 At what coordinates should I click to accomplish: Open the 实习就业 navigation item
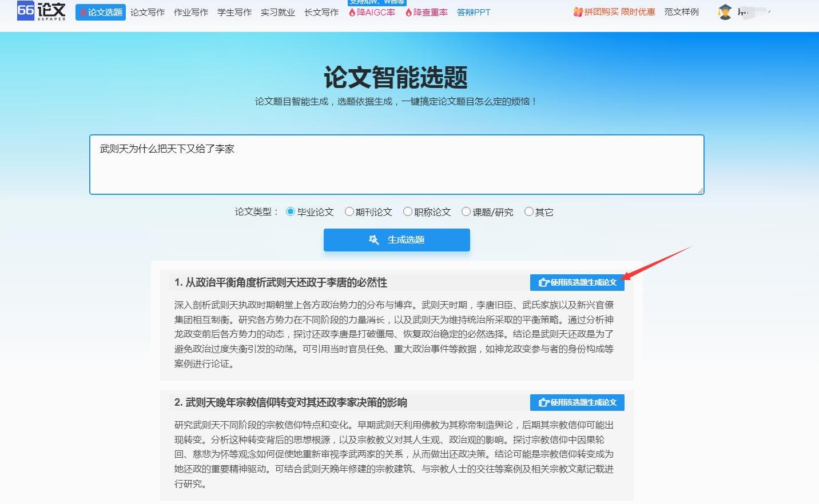click(x=277, y=12)
